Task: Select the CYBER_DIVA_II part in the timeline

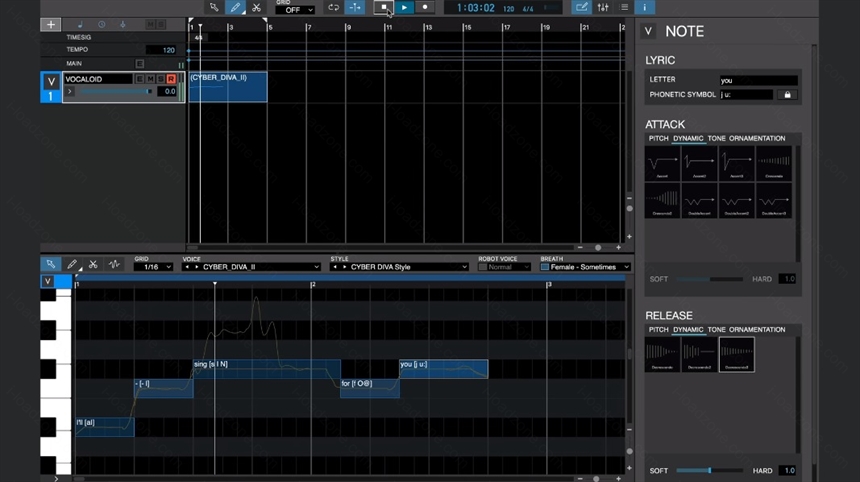Action: [228, 87]
